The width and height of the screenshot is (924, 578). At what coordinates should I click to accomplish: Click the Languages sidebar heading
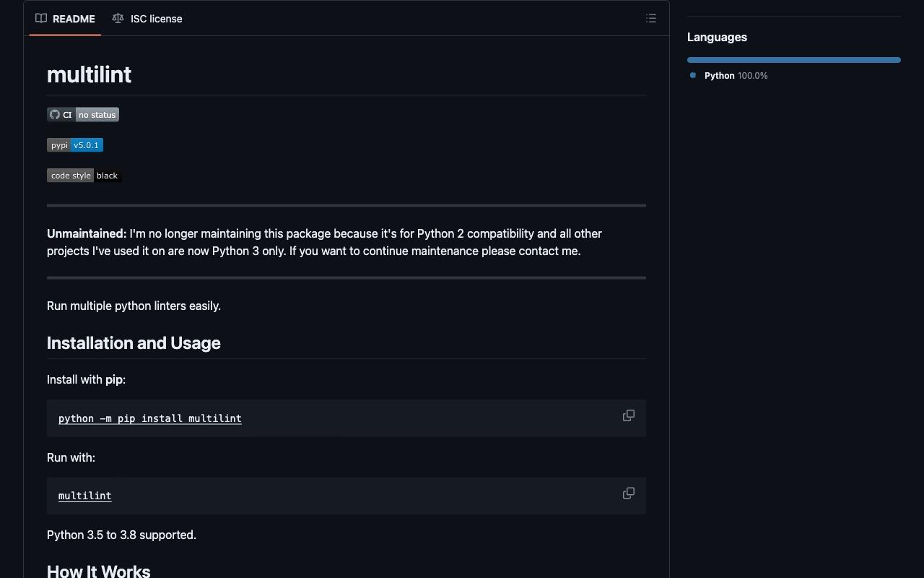(717, 38)
